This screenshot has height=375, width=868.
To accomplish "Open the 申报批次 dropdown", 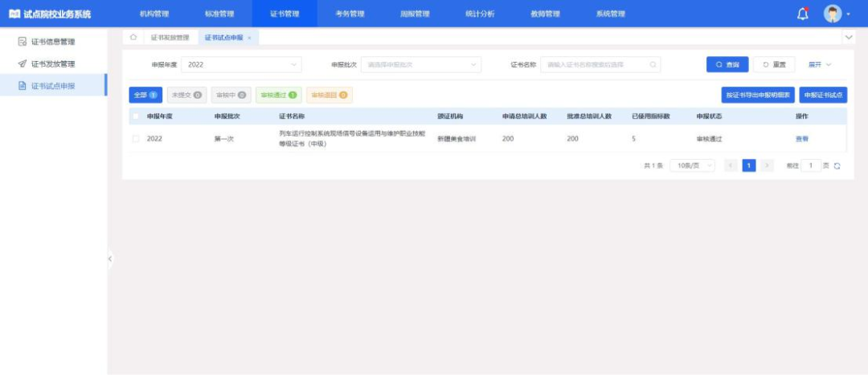I will [x=421, y=65].
